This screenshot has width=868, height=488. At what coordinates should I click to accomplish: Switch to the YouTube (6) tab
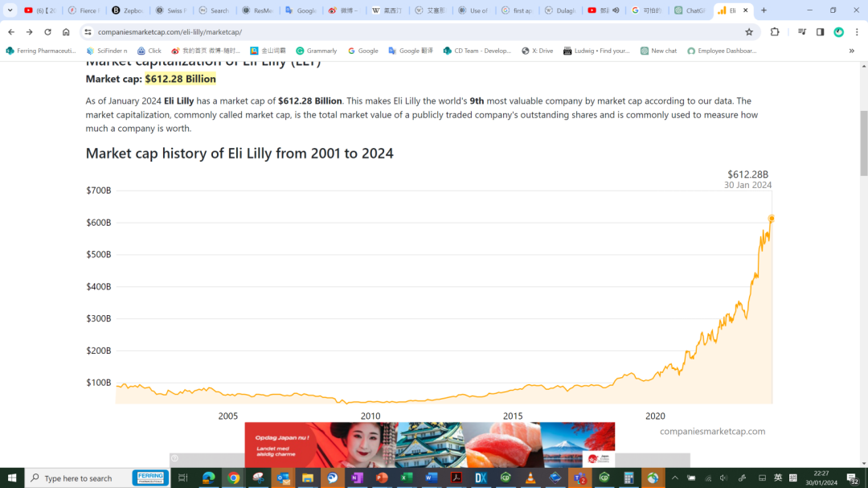tap(40, 10)
